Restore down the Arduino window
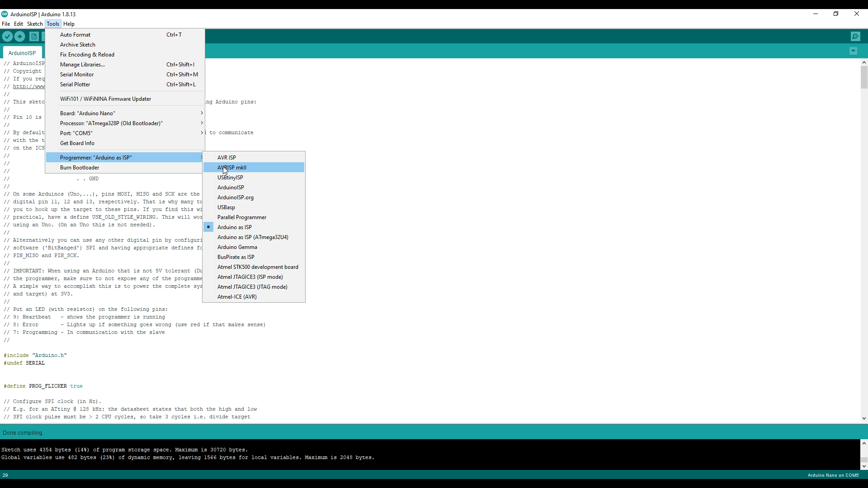The height and width of the screenshot is (488, 868). 836,14
